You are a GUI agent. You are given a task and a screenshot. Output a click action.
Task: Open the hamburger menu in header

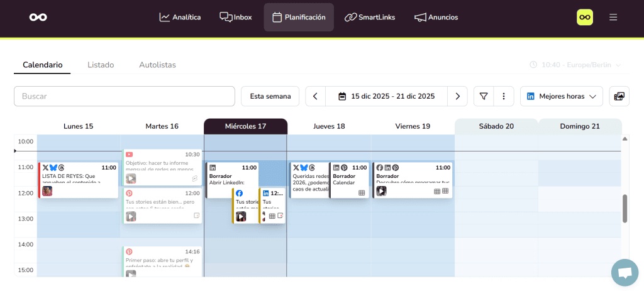613,17
